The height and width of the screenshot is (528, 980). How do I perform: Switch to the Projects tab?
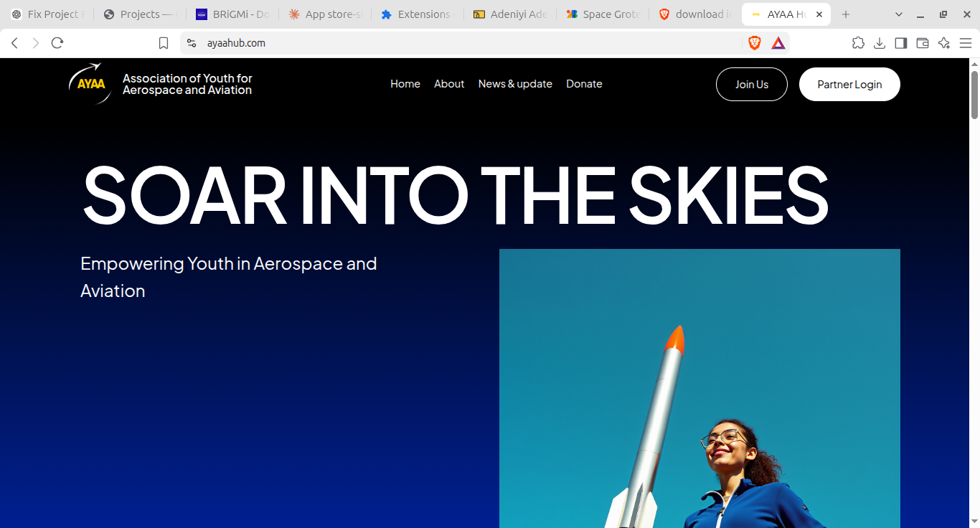[140, 14]
